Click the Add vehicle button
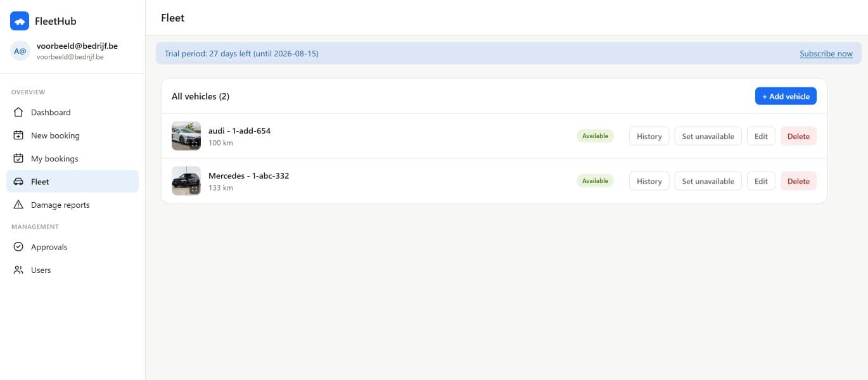Image resolution: width=868 pixels, height=380 pixels. pos(786,96)
